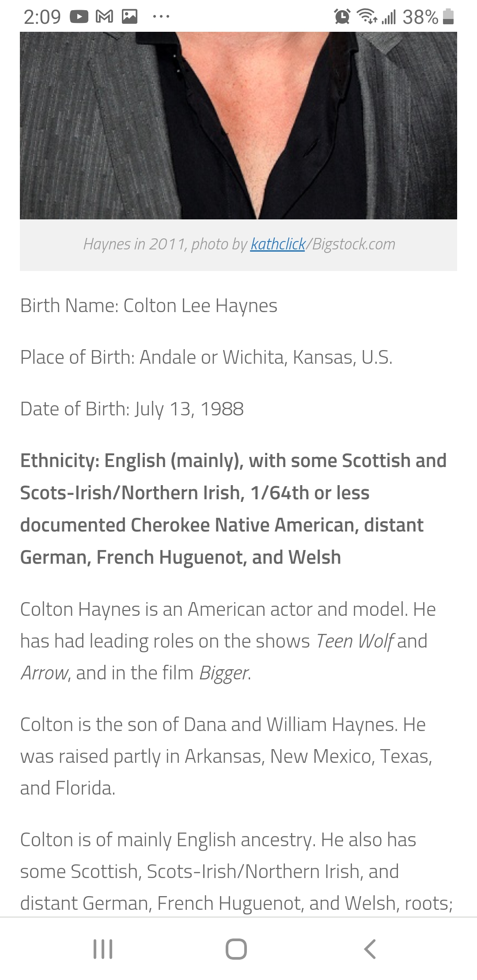This screenshot has width=477, height=980.
Task: Tap the photo caption Bigstock.com text
Action: pyautogui.click(x=354, y=244)
